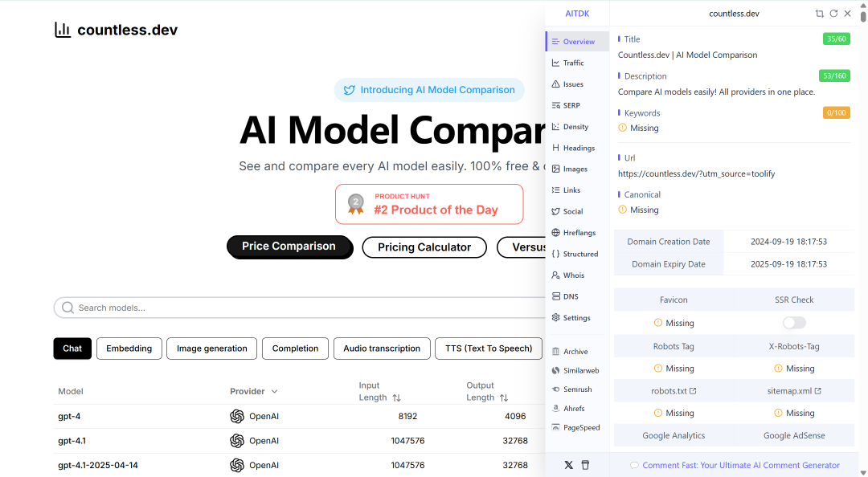Click the Description 53/160 score badge

point(834,75)
